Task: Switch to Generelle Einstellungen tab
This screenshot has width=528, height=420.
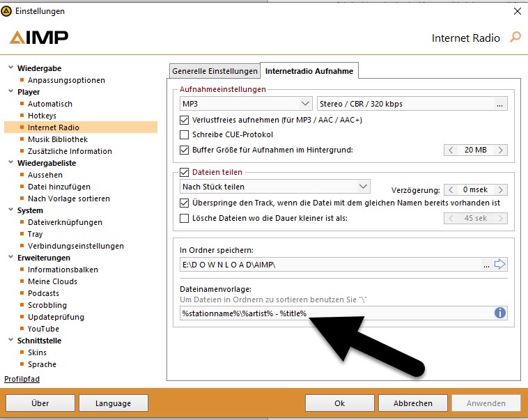Action: [x=215, y=71]
